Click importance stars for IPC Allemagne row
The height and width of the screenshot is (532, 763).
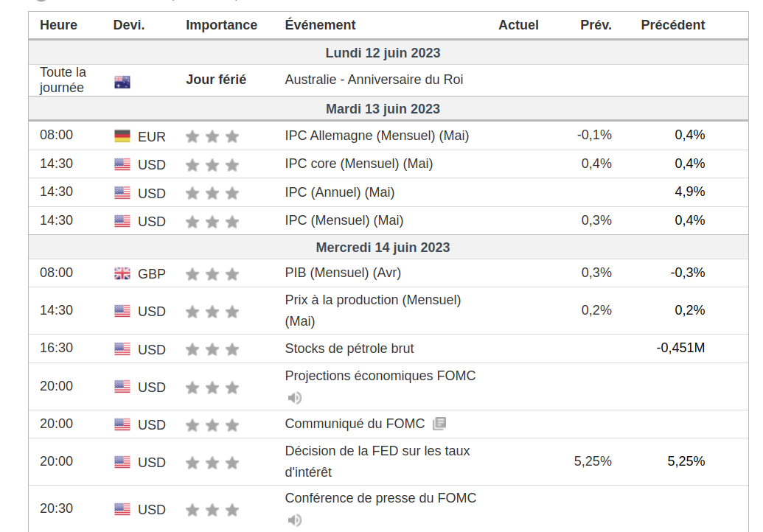point(212,136)
